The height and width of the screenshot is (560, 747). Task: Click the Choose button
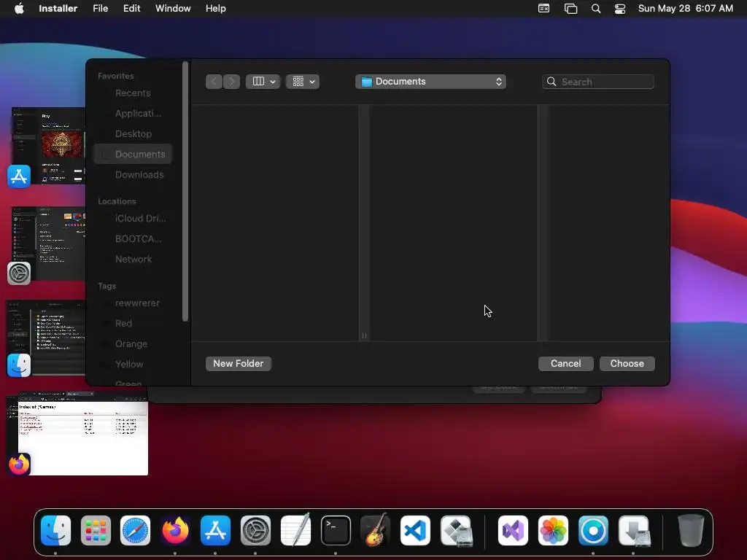[x=627, y=364]
